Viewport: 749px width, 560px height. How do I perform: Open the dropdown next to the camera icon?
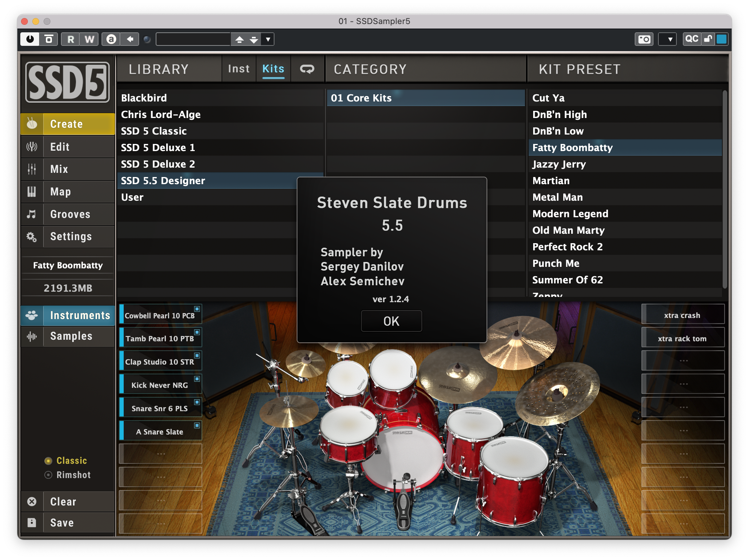pos(668,39)
